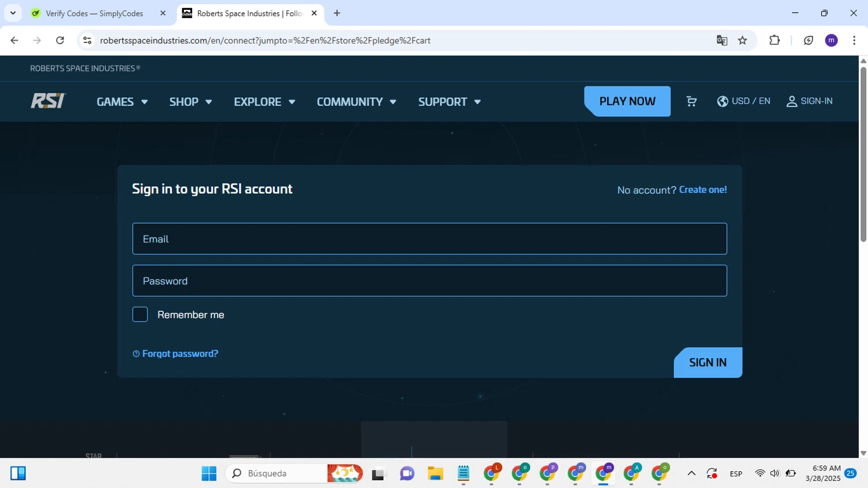Go back to previous page

pyautogui.click(x=14, y=41)
